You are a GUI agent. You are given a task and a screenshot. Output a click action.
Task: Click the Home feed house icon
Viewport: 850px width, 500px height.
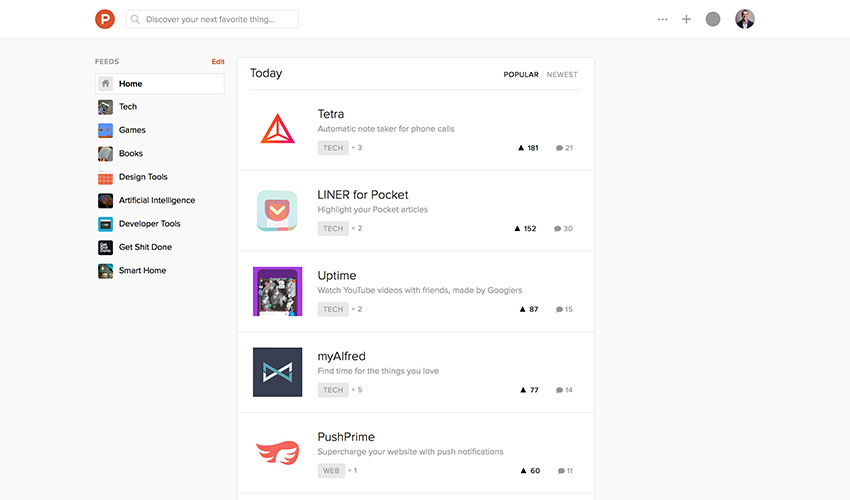(105, 84)
